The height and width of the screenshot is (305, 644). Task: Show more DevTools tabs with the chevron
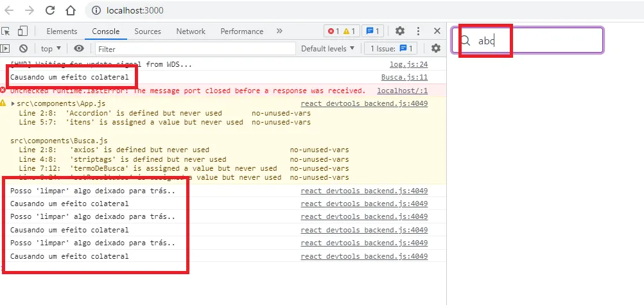click(x=279, y=31)
